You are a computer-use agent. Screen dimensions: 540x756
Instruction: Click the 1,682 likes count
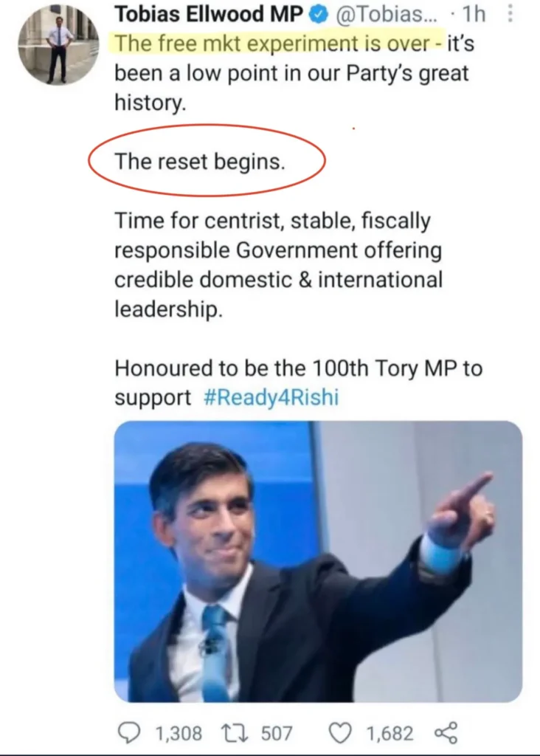pyautogui.click(x=390, y=732)
